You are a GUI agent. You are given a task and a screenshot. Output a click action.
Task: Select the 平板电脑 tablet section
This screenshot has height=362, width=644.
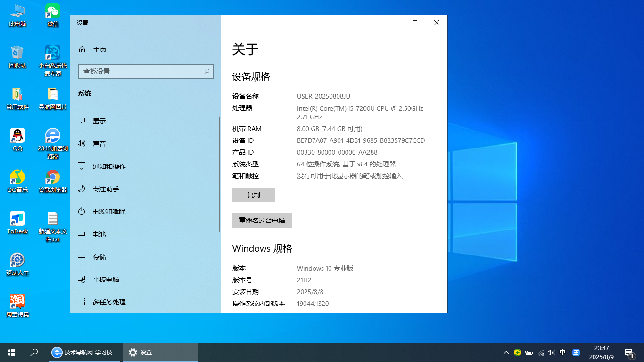106,280
